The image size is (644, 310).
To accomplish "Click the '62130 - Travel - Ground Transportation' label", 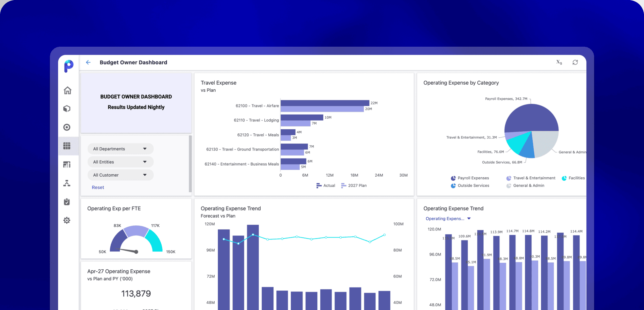I will tap(243, 149).
